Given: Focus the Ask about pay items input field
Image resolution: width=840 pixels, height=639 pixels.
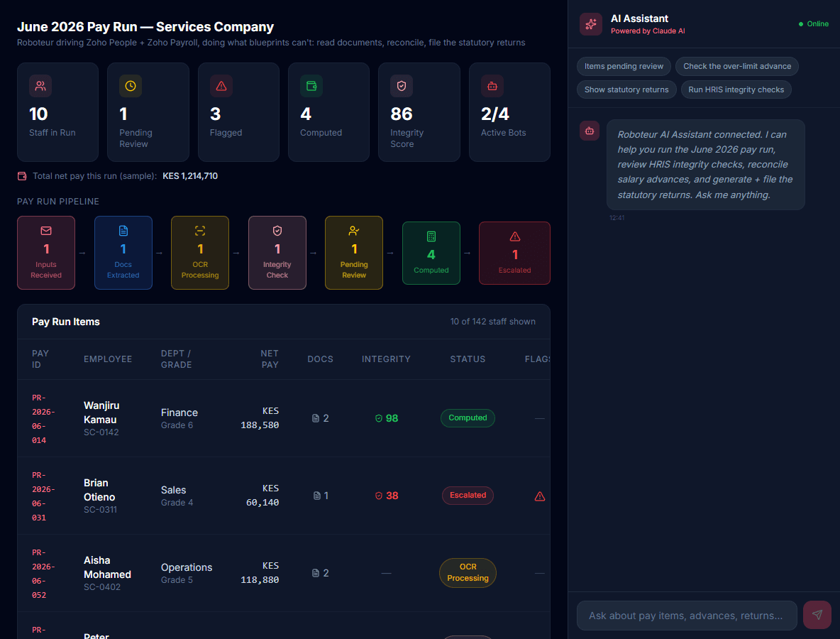Looking at the screenshot, I should click(x=687, y=616).
